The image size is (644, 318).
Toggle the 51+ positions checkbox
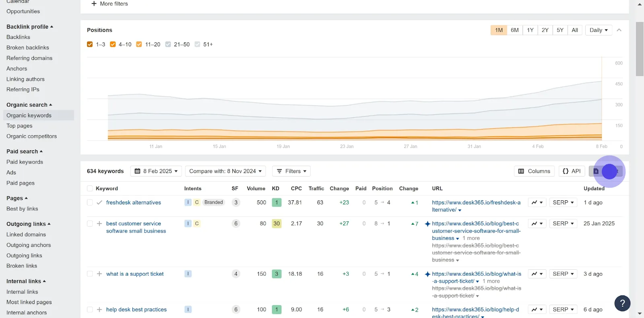[197, 44]
